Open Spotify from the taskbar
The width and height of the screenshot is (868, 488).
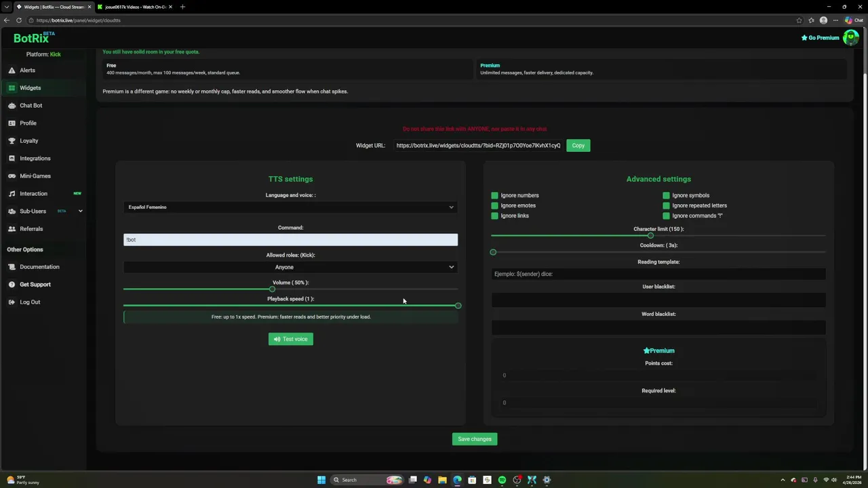tap(502, 480)
